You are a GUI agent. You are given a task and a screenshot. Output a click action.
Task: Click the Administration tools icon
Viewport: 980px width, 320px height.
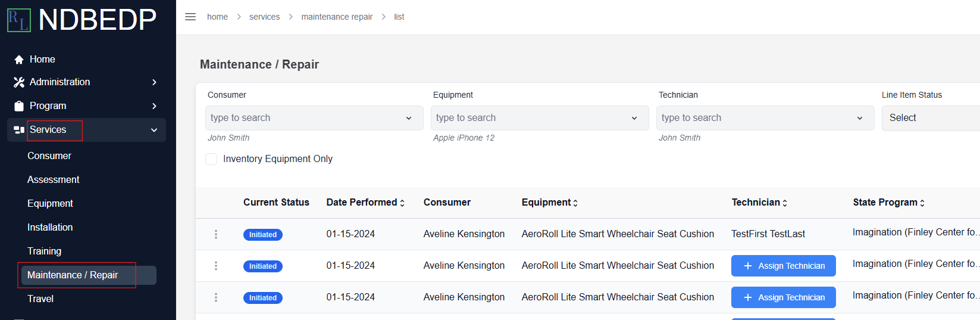pos(19,82)
